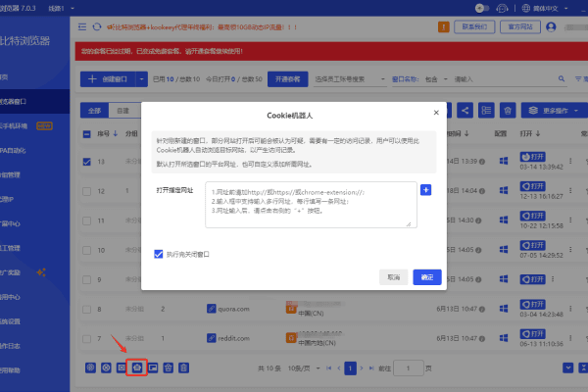Check the checkbox for row 7
The image size is (588, 392).
coord(86,339)
